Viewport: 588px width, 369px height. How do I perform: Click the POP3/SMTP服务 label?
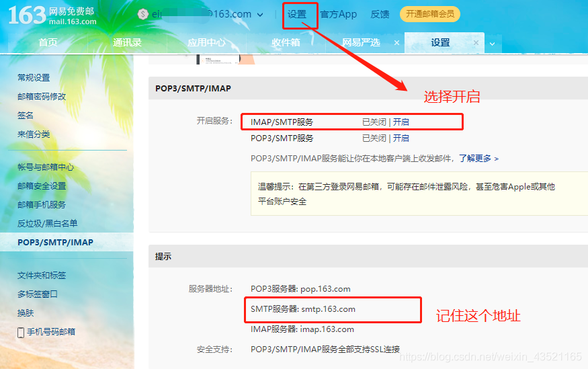[282, 138]
